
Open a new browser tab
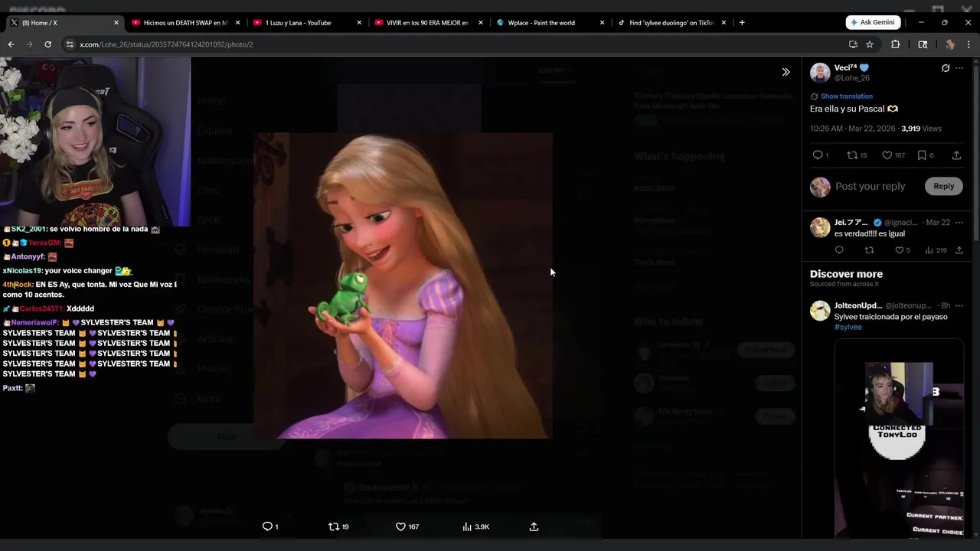point(742,23)
